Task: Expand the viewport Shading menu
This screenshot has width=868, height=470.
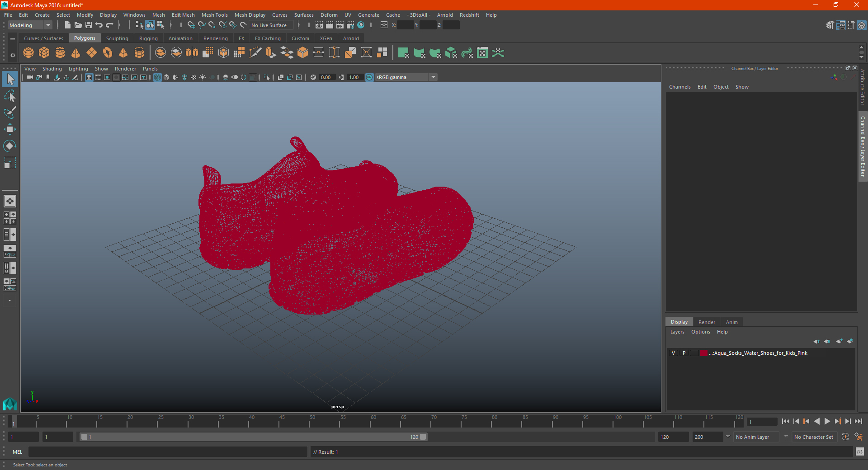Action: click(52, 69)
